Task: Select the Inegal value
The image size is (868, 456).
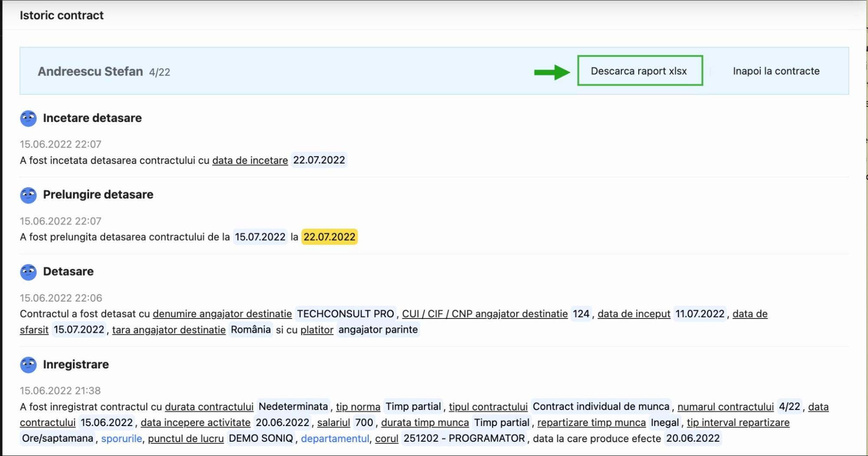Action: pyautogui.click(x=665, y=423)
